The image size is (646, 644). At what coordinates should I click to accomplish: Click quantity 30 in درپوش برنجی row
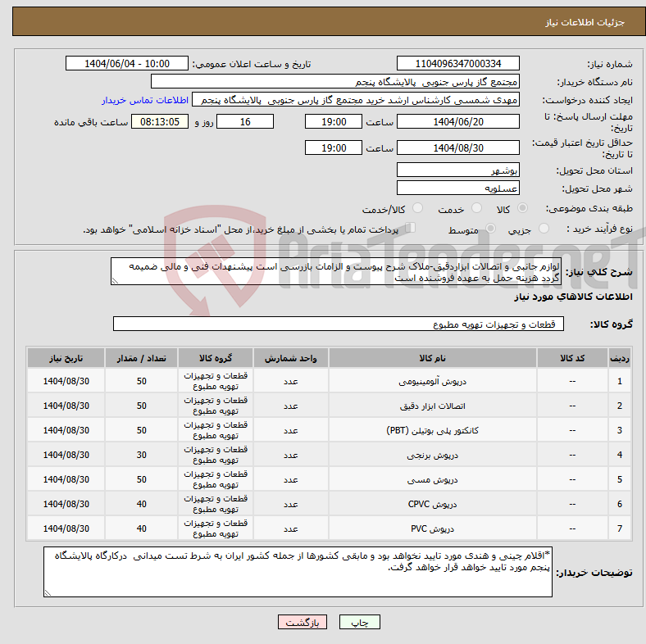tap(141, 455)
